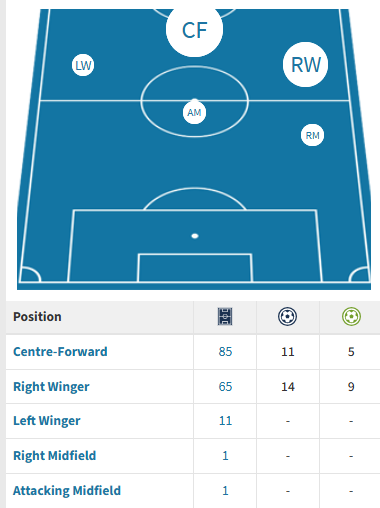The height and width of the screenshot is (508, 380).
Task: Click the 1 match value for Attacking Midfield
Action: point(225,491)
